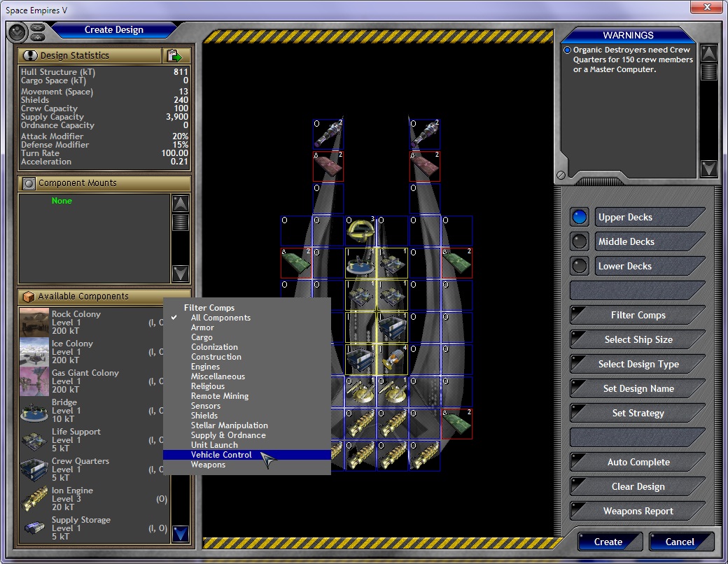Click the export icon beside Design Statistics
This screenshot has width=728, height=564.
click(x=174, y=56)
